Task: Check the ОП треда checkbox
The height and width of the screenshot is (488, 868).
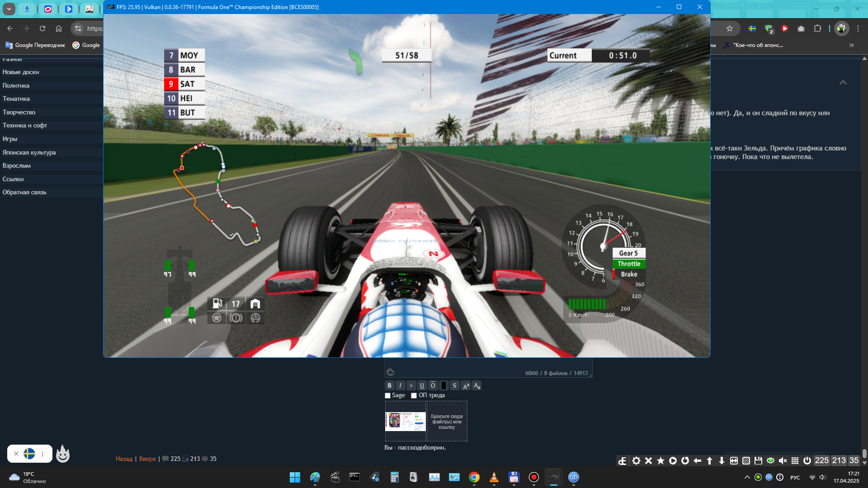Action: pyautogui.click(x=414, y=395)
